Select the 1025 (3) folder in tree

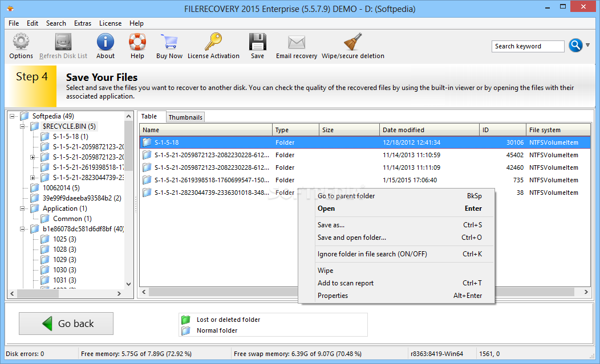point(64,239)
